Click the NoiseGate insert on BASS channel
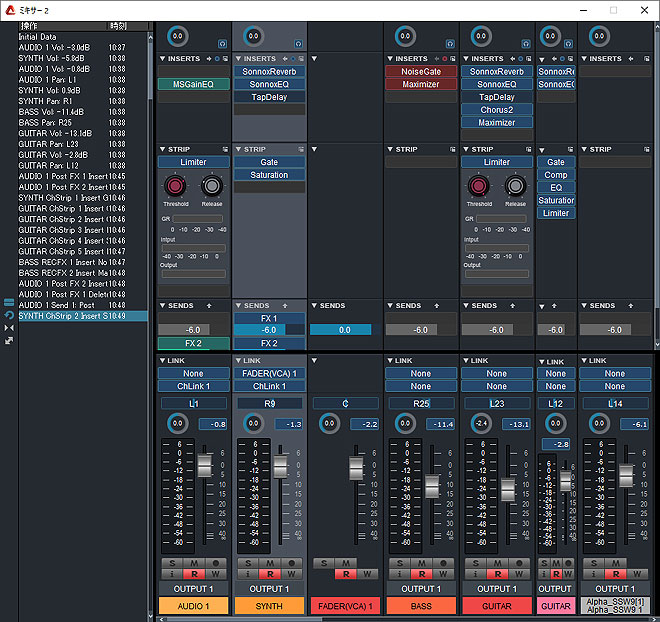Viewport: 660px width, 622px height. (421, 72)
